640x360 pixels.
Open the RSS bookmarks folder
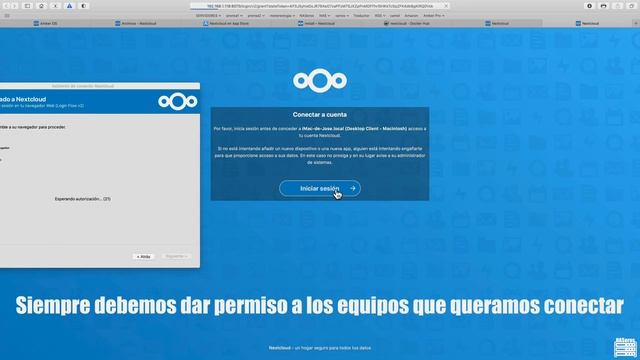click(380, 16)
